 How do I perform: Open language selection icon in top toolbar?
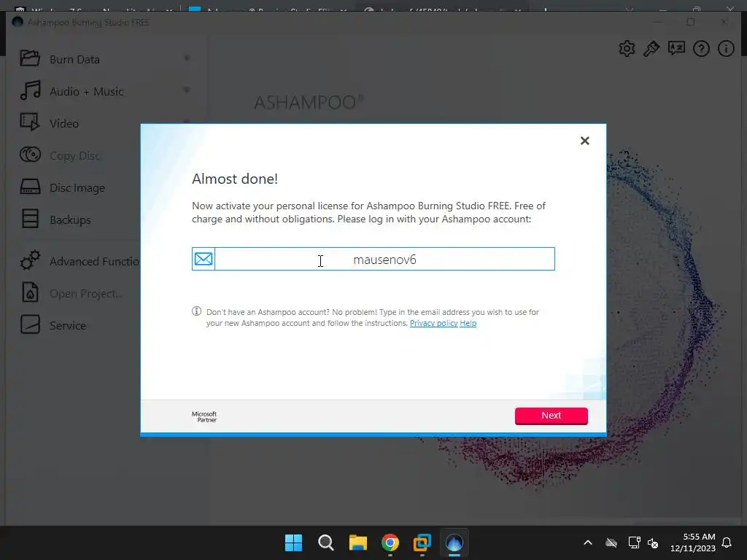(676, 49)
